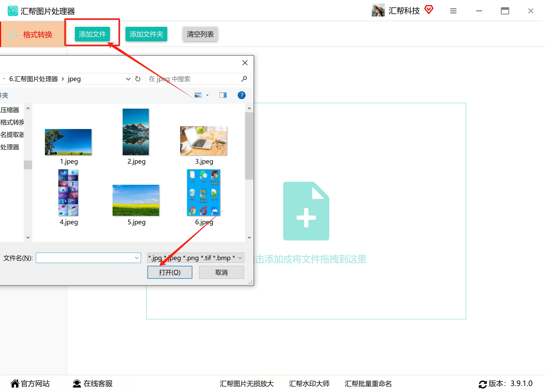Click into the 文件名 input field
545x392 pixels.
point(85,258)
